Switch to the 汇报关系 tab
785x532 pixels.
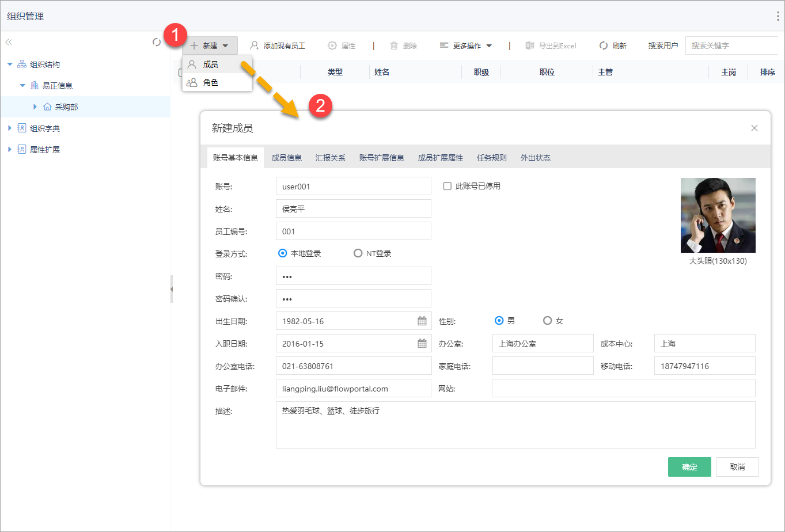coord(331,158)
